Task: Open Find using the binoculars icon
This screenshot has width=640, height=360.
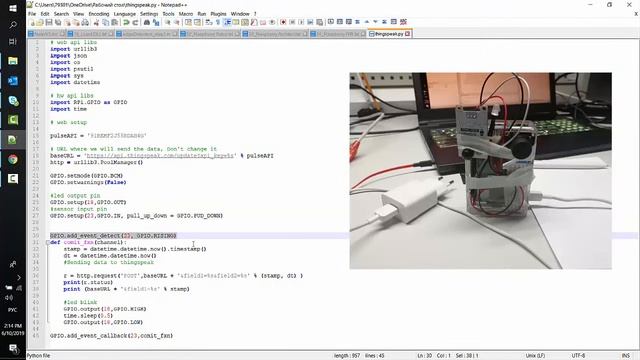Action: point(147,22)
